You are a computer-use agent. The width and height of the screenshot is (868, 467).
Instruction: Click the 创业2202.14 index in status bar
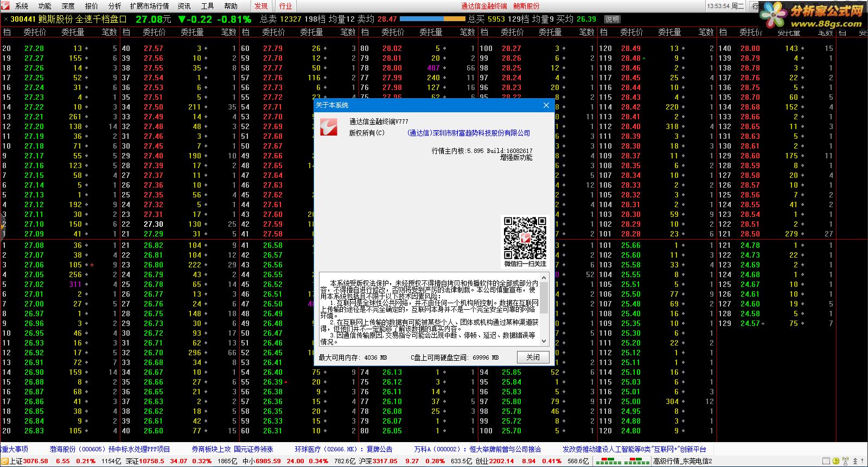pyautogui.click(x=495, y=461)
